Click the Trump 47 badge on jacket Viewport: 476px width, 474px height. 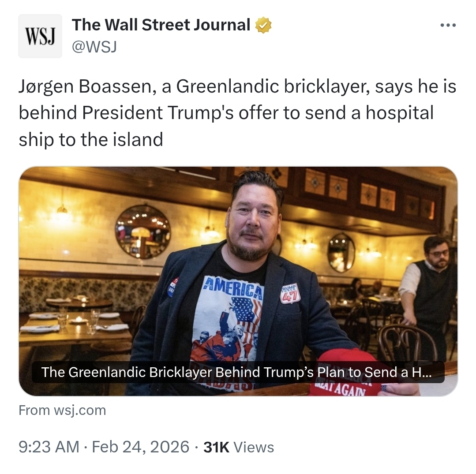290,293
